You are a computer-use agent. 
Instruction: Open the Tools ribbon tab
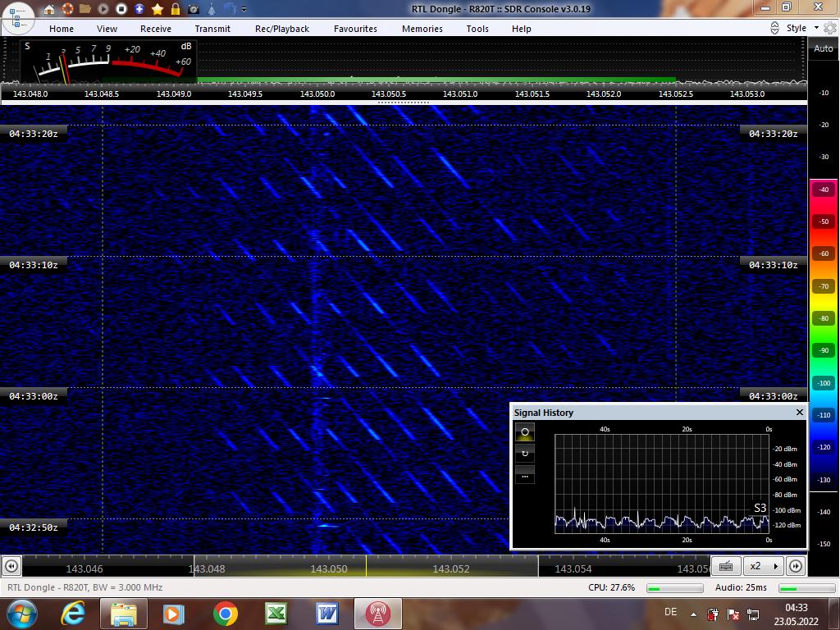point(477,29)
